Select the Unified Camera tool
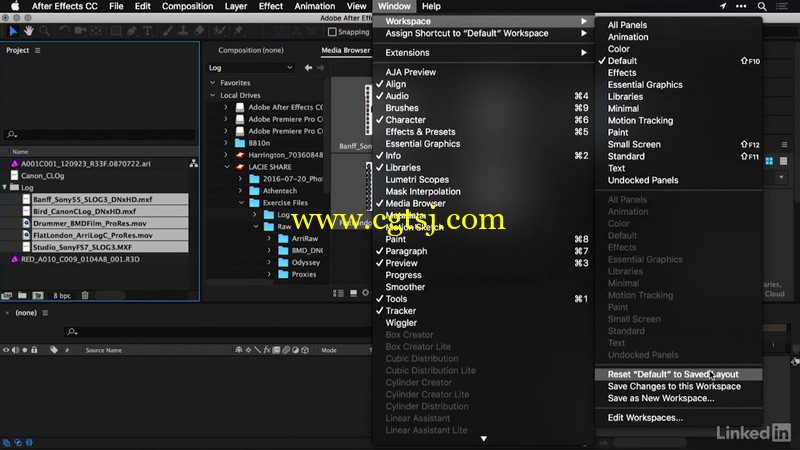Viewport: 800px width, 450px height. coord(80,31)
